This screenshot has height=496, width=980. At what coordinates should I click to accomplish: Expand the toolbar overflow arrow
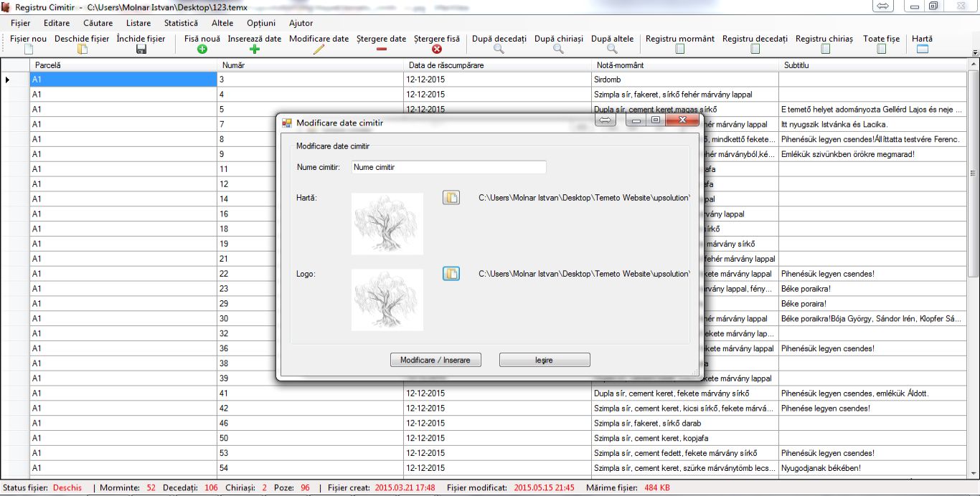point(975,53)
